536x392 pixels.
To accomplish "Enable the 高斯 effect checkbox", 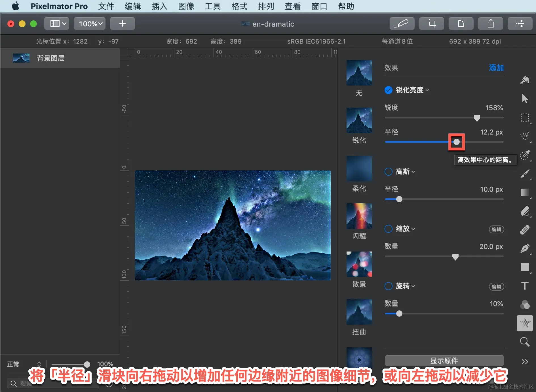I will (x=389, y=172).
